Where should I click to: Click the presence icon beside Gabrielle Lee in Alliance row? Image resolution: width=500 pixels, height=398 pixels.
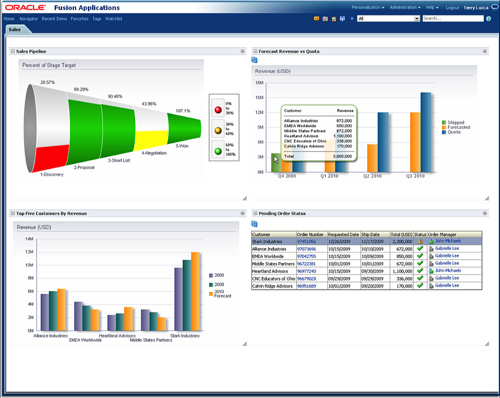pos(431,249)
